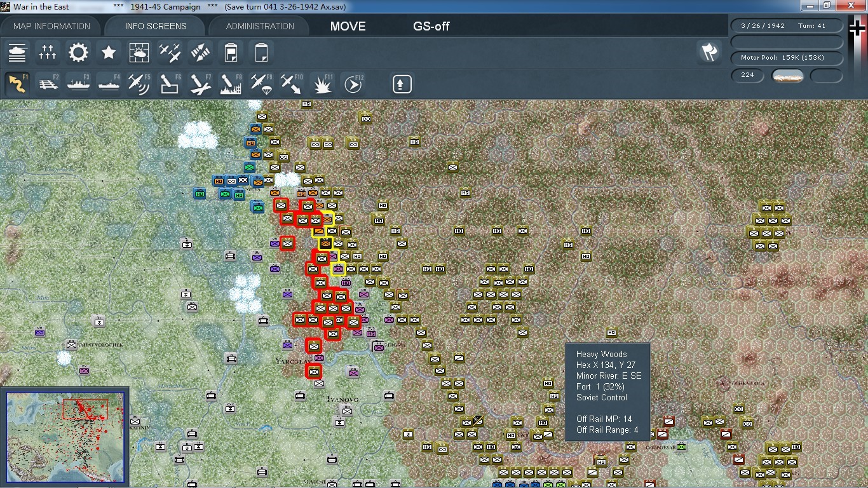This screenshot has height=488, width=868.
Task: Select the F8 bomb city icon
Action: tap(231, 84)
